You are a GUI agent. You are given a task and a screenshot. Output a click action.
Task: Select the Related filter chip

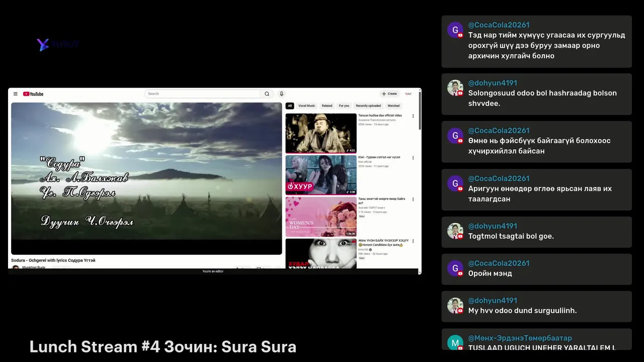coord(327,106)
